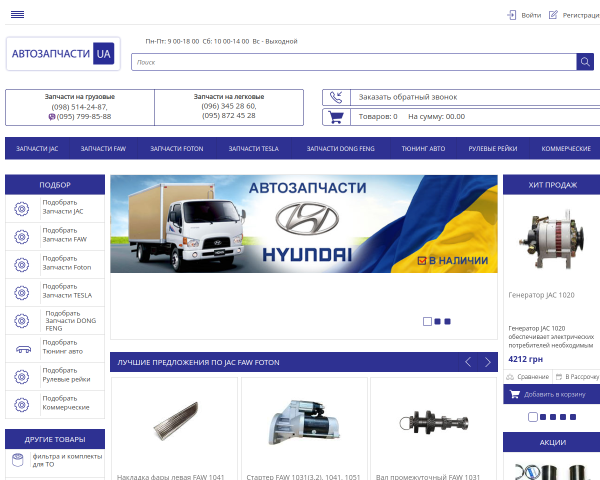Image resolution: width=600 pixels, height=480 pixels.
Task: Click cart summary Товаров: 0
Action: 378,117
